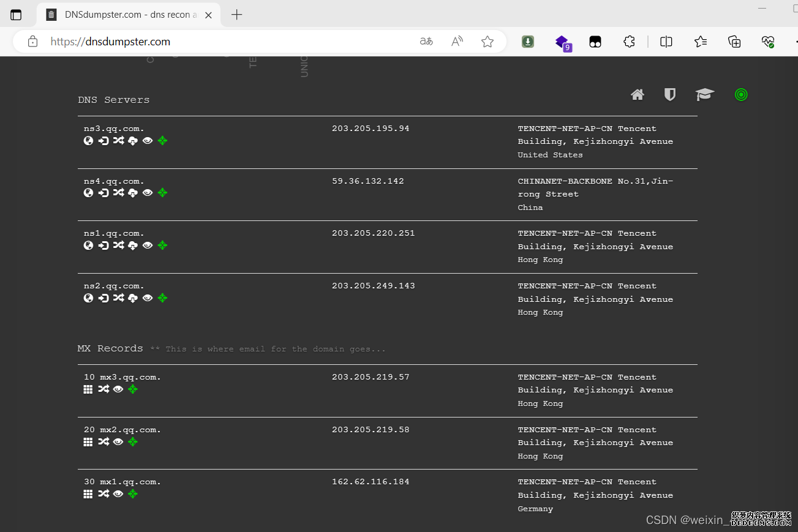This screenshot has height=532, width=798.
Task: Click grid icon under mx3.qq.com
Action: (x=88, y=389)
